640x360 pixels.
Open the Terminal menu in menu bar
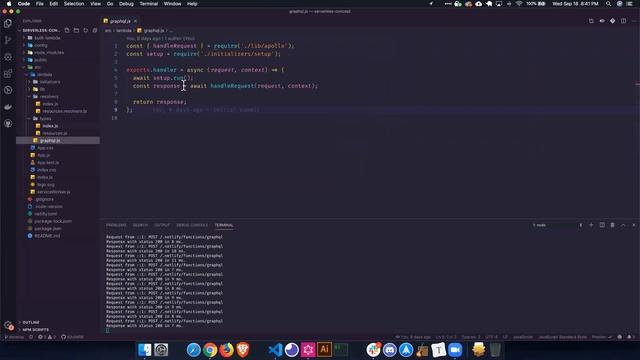(149, 4)
